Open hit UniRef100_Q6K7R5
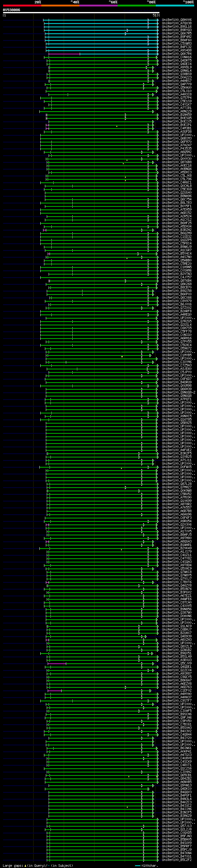 click(x=176, y=33)
